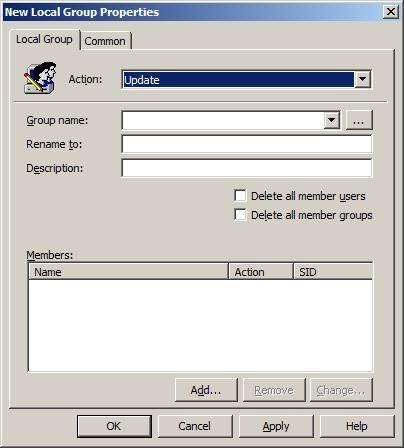
Task: Select the Local Group tab
Action: (44, 39)
